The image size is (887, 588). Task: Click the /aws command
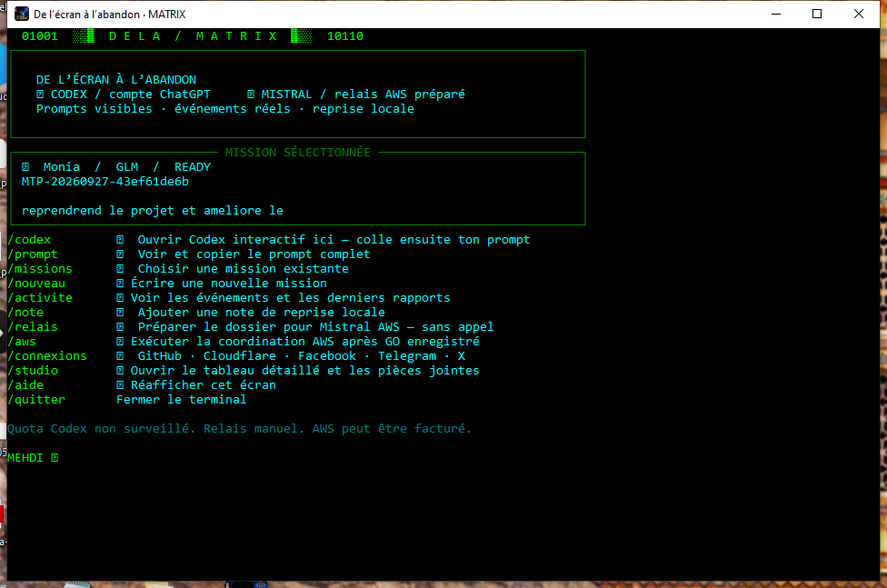22,341
